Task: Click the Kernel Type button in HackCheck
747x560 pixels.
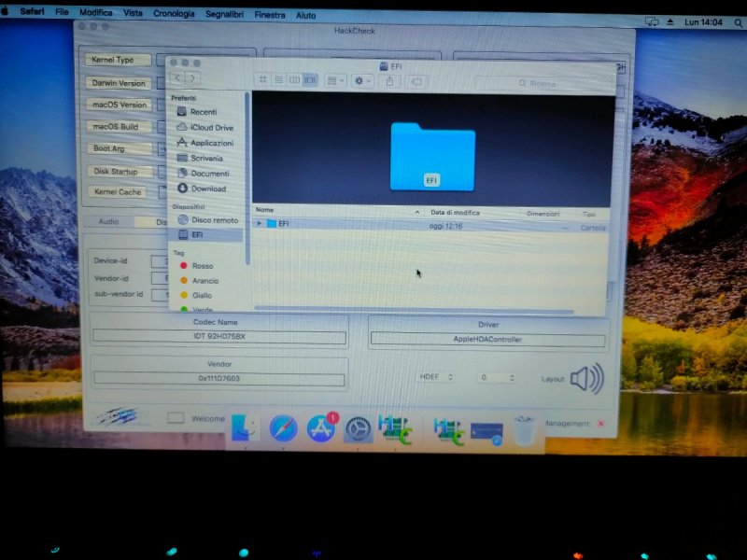Action: click(x=118, y=60)
